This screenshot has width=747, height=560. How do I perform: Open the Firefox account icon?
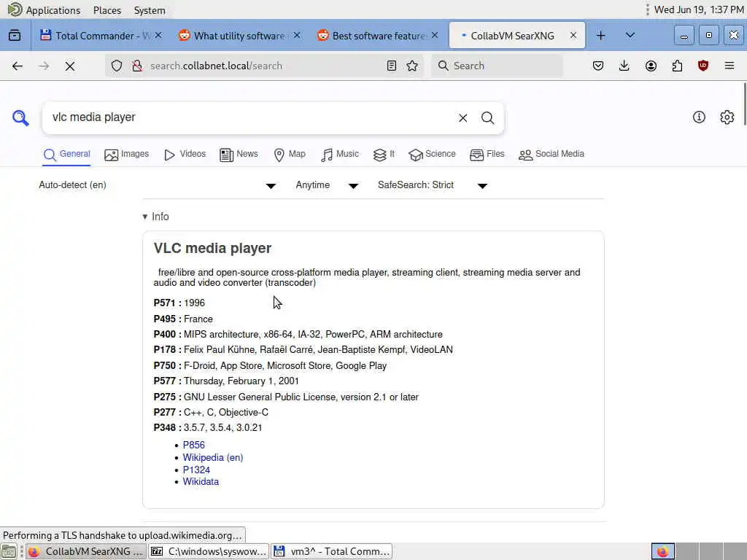(x=651, y=66)
